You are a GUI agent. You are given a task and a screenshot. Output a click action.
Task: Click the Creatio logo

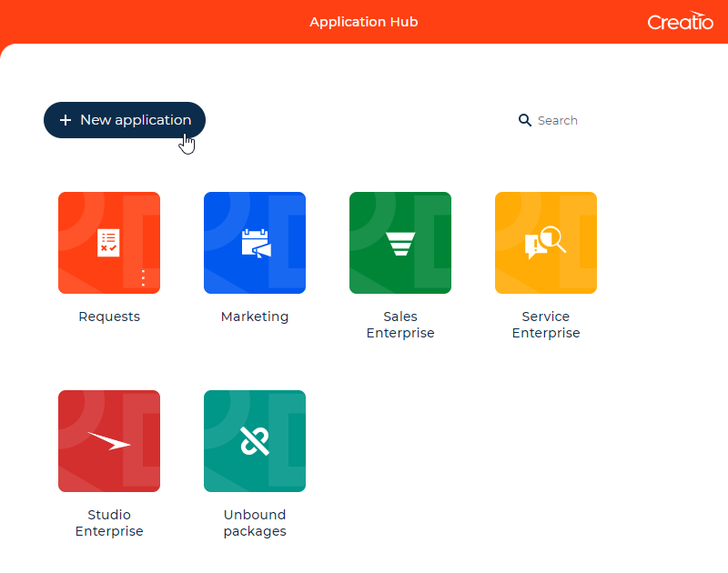[x=680, y=21]
